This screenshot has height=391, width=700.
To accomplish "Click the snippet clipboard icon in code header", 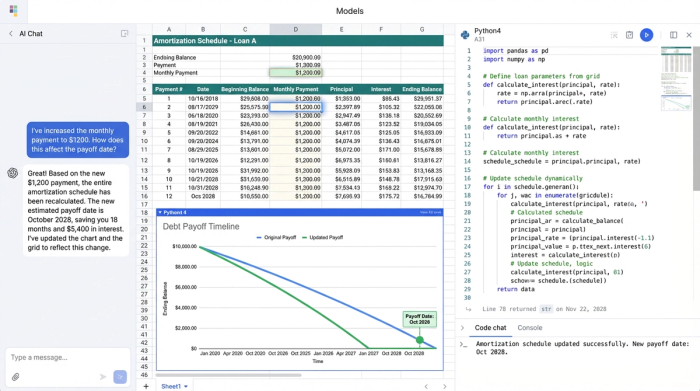I will tap(629, 35).
